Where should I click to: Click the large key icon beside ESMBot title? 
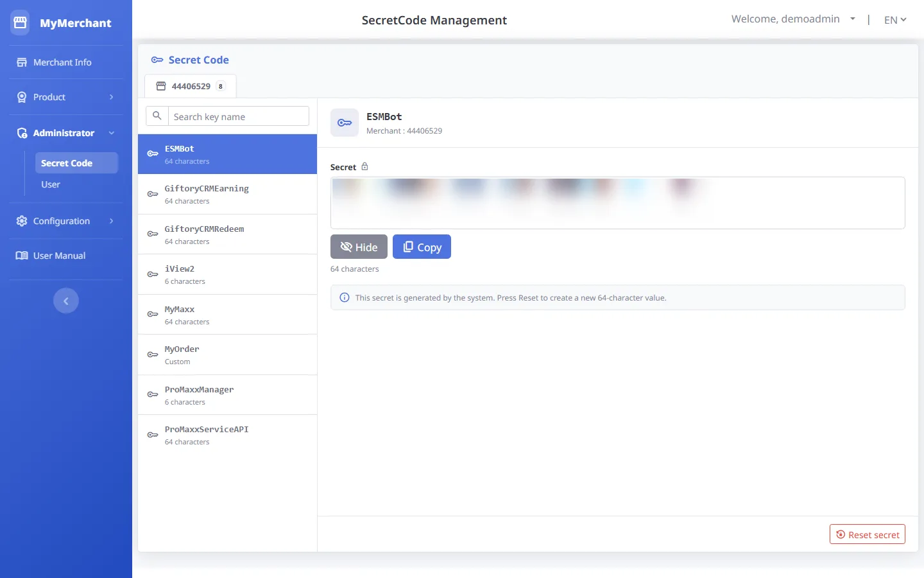(345, 123)
